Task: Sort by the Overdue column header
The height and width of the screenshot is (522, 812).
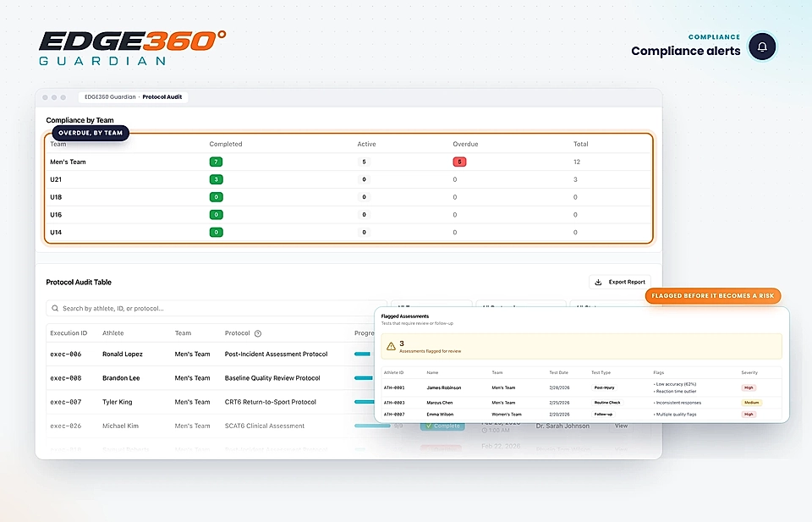Action: tap(465, 144)
